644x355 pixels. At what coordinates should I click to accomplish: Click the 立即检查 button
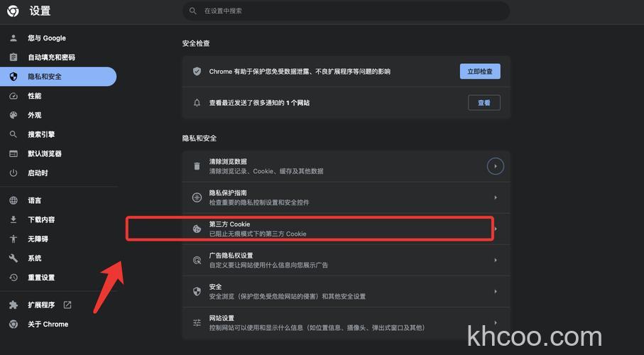pos(480,72)
